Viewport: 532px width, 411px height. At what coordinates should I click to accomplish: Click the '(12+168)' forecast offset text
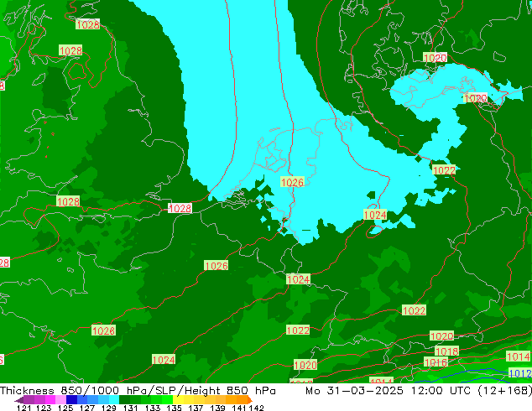tap(505, 391)
